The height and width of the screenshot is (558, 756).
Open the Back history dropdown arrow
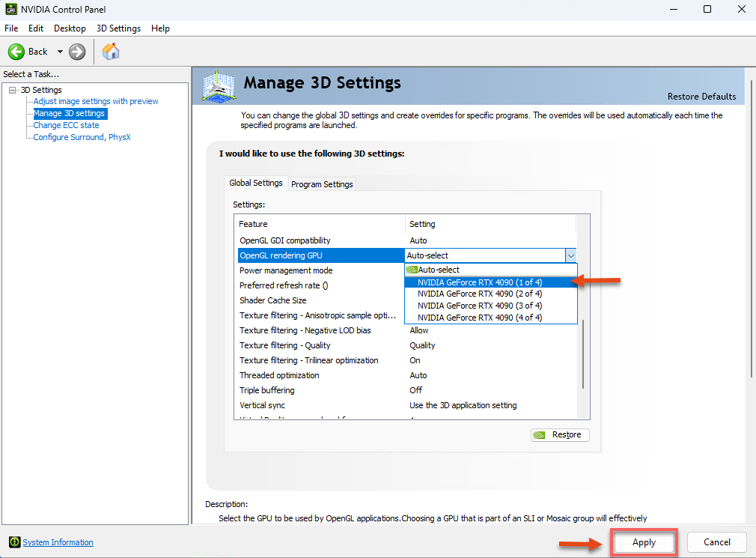point(60,52)
